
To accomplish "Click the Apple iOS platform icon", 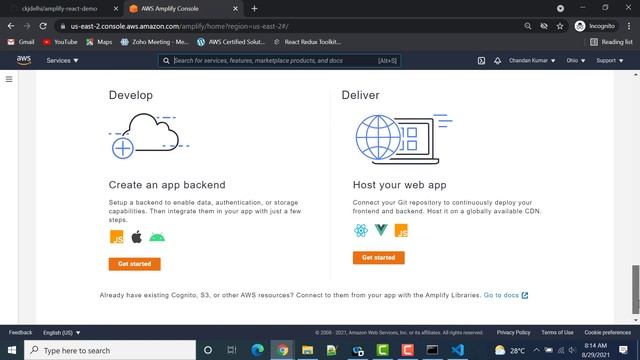I will 137,237.
